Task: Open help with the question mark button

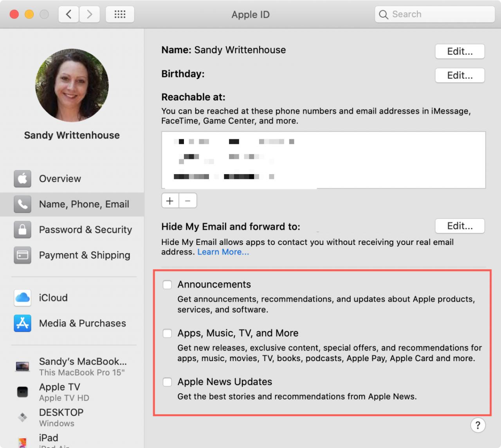Action: coord(478,425)
